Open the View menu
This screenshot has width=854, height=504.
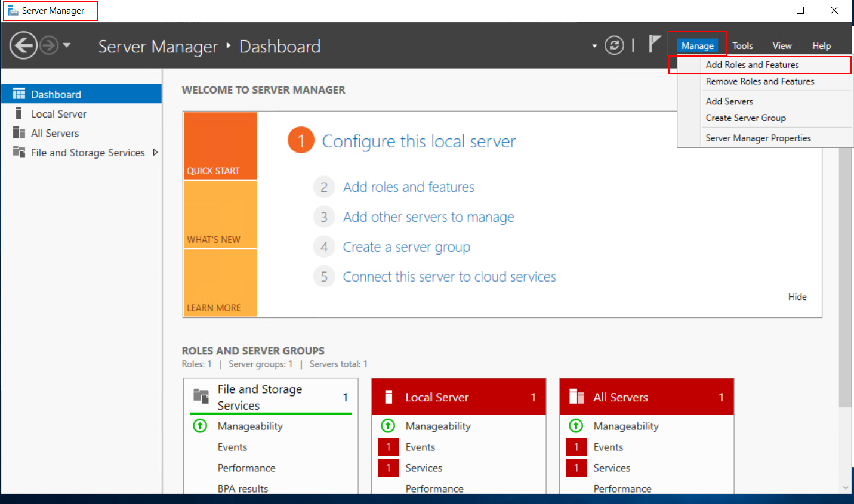point(782,46)
